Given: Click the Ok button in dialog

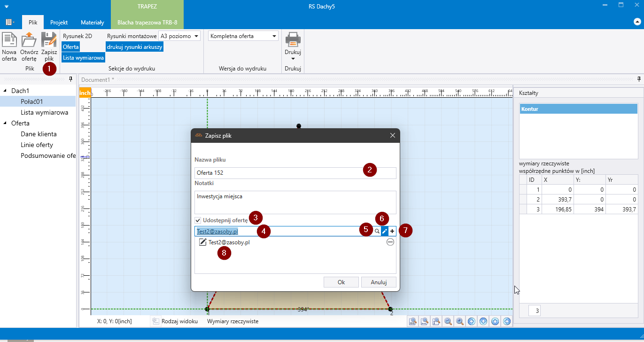Looking at the screenshot, I should 341,282.
